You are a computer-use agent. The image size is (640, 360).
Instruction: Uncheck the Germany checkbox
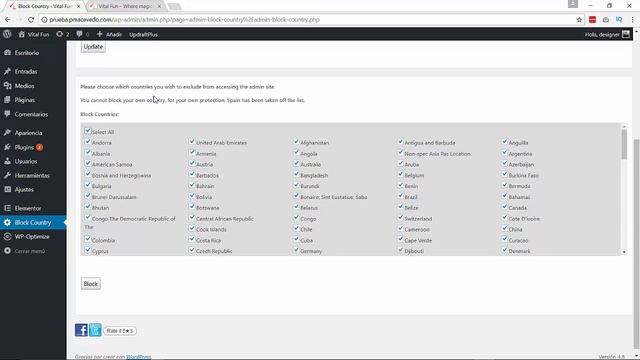click(x=296, y=250)
